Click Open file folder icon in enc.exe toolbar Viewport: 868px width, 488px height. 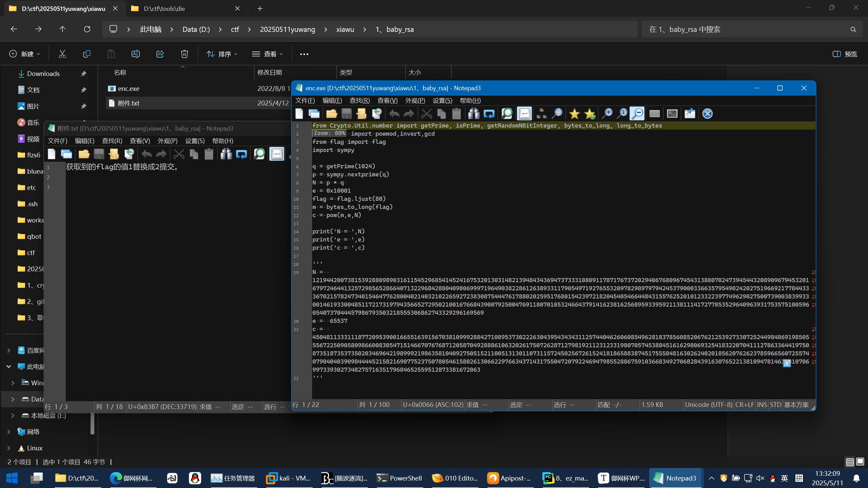331,114
